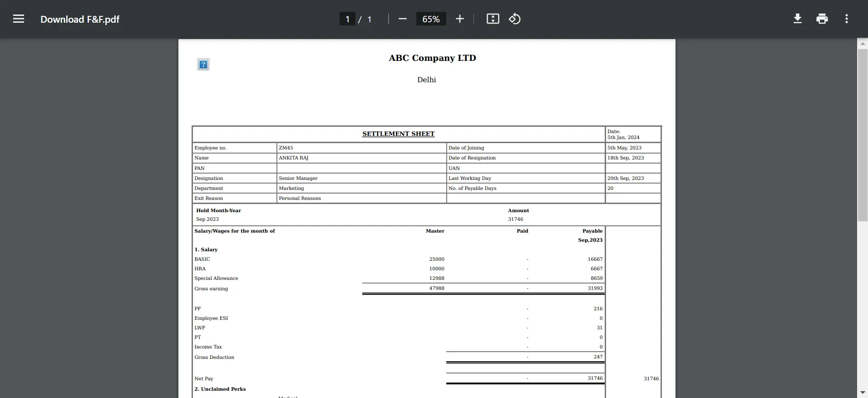Viewport: 868px width, 398px height.
Task: Click the Hold Month-Year value Sep 2023
Action: coord(207,219)
